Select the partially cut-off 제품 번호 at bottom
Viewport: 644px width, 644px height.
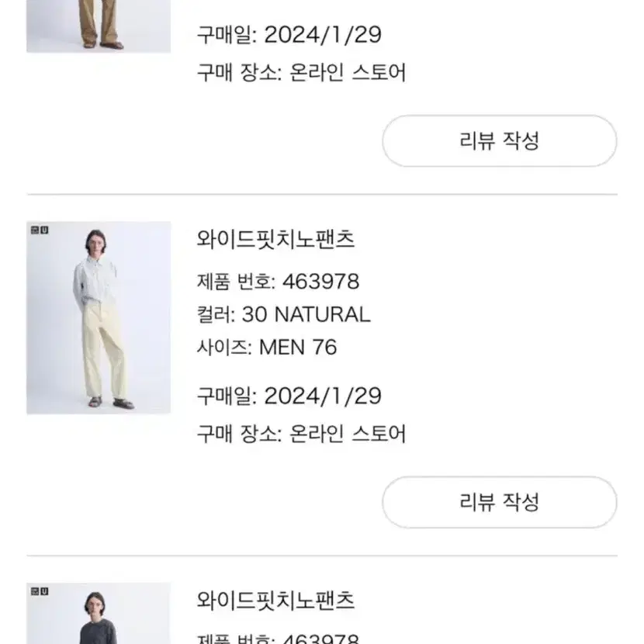[x=278, y=639]
